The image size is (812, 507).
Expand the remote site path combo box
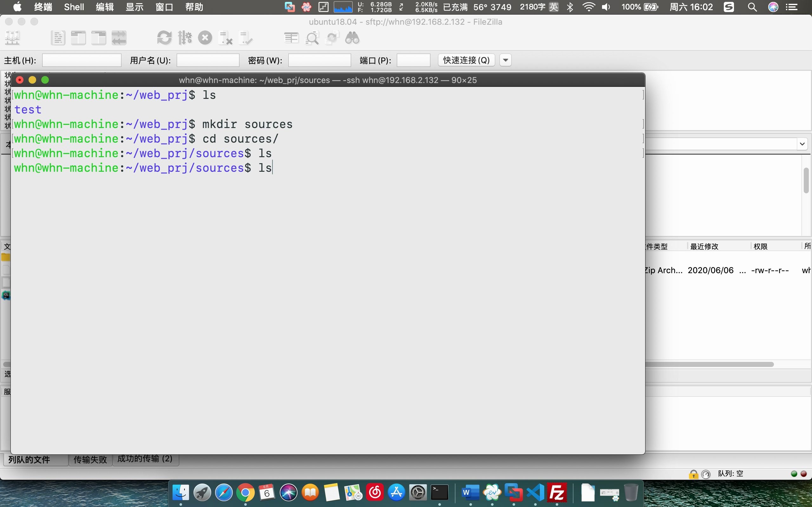[802, 144]
